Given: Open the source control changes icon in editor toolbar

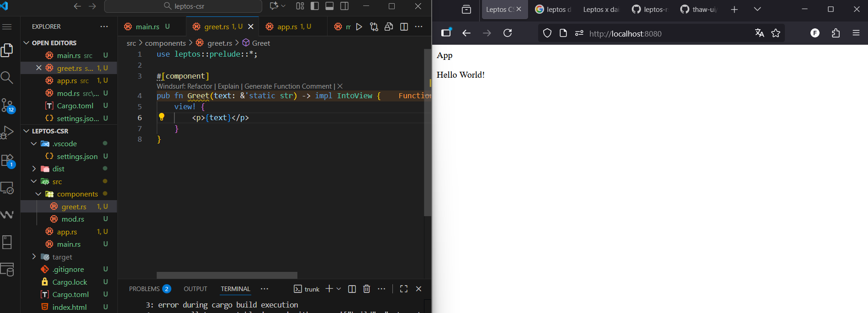Looking at the screenshot, I should (374, 27).
